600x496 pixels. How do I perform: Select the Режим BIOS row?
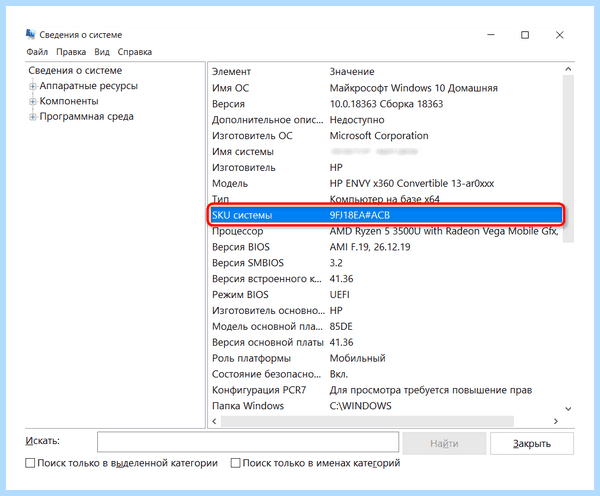click(x=386, y=295)
